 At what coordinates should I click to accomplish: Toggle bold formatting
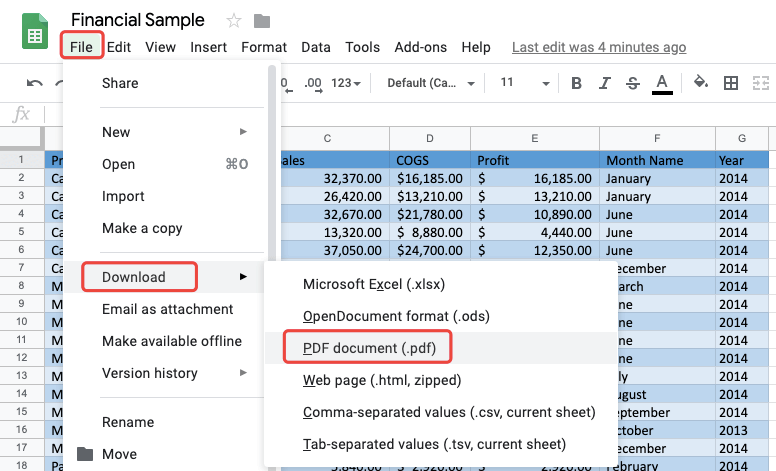click(x=576, y=83)
